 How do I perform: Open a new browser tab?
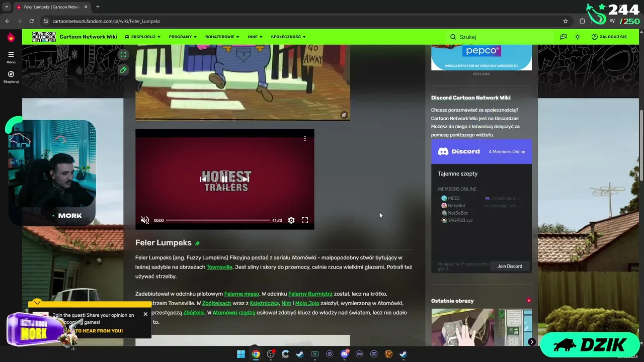[98, 7]
